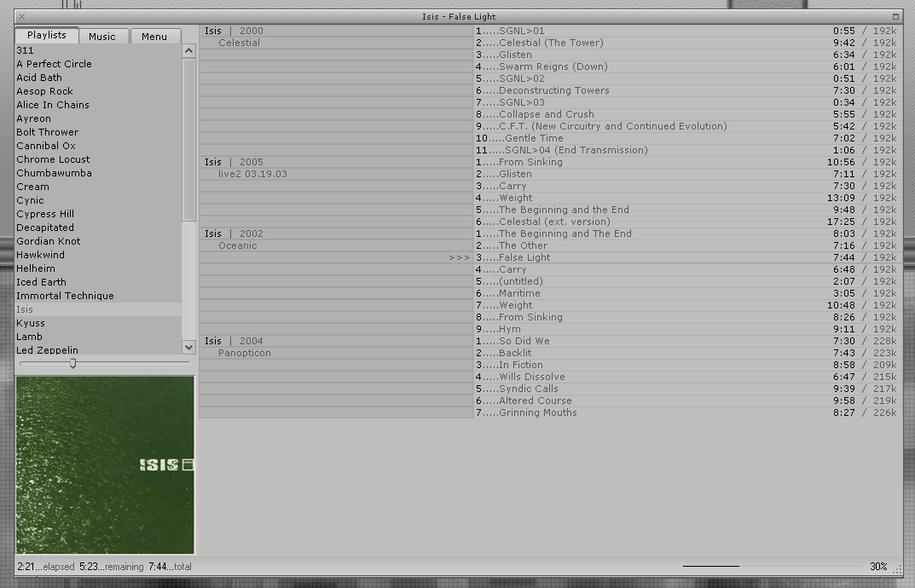The image size is (915, 588).
Task: Select the Iced Earth playlist
Action: coord(99,282)
